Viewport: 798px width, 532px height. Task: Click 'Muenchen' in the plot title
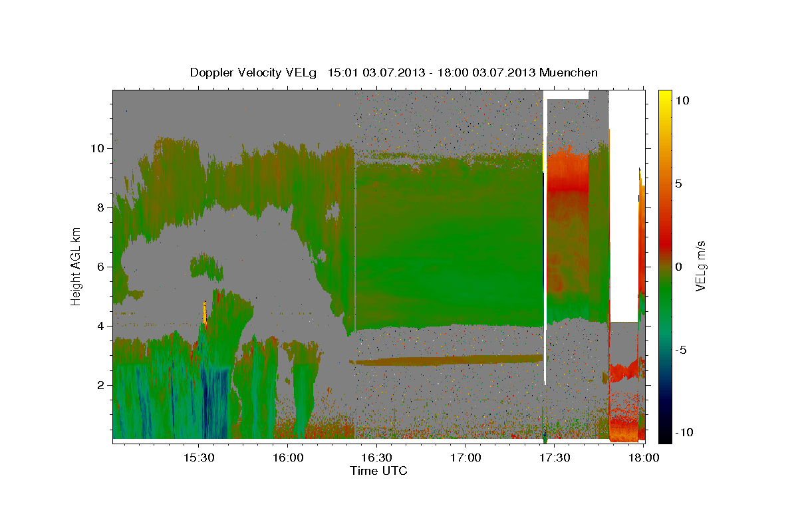[x=569, y=72]
